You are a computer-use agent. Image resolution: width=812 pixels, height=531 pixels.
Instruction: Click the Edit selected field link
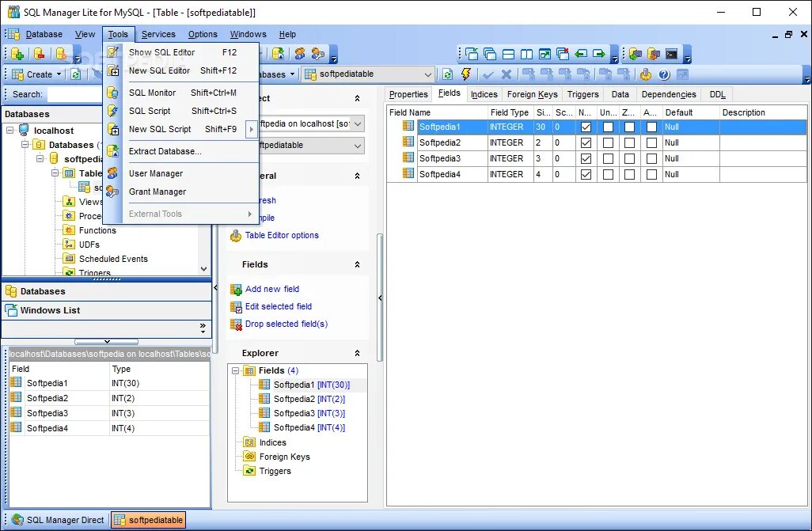click(x=278, y=307)
